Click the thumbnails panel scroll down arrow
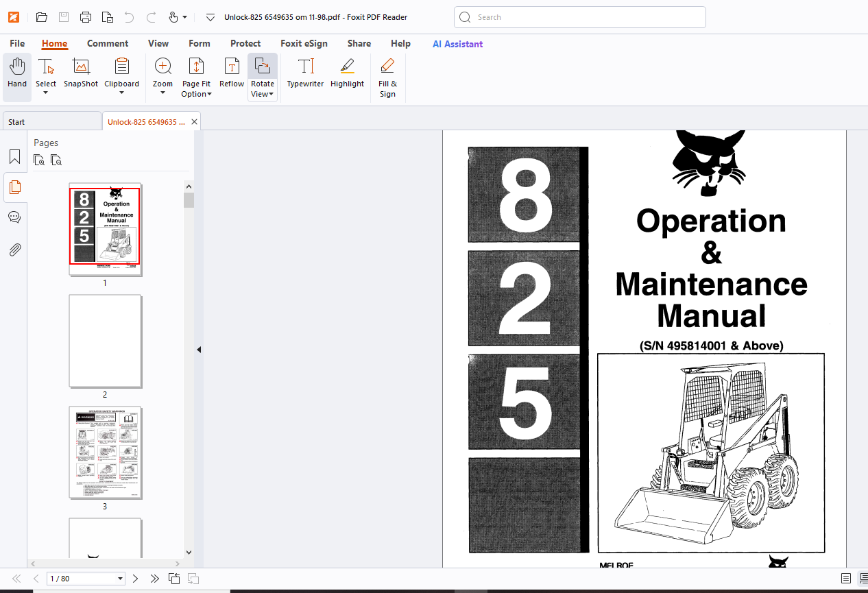 189,552
